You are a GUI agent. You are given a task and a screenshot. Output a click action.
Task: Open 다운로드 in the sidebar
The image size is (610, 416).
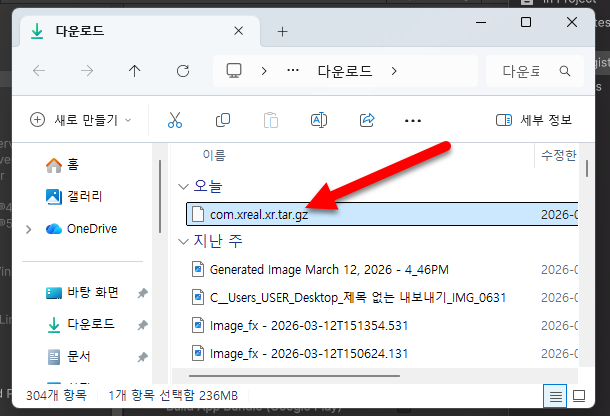coord(80,325)
